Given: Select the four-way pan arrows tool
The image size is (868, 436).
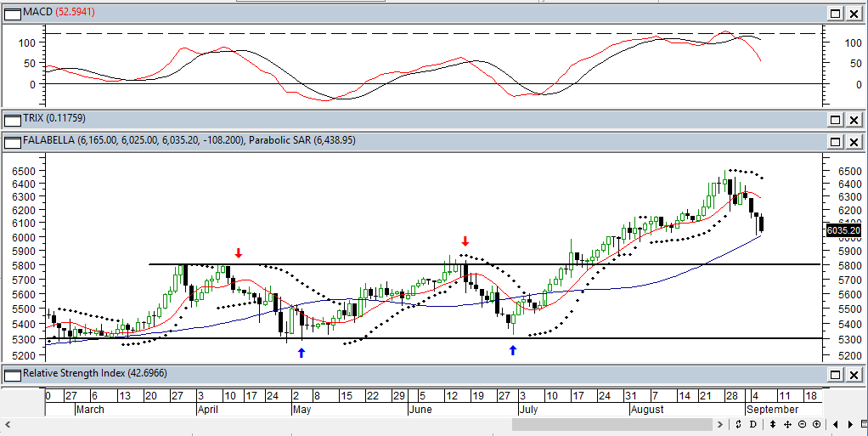Looking at the screenshot, I should point(788,423).
